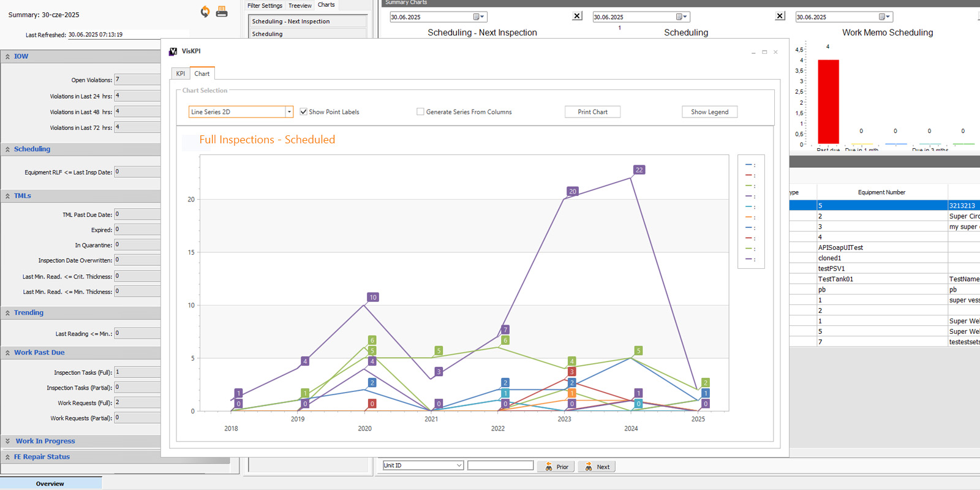Click the Print Chart button
This screenshot has height=490, width=980.
coord(592,111)
